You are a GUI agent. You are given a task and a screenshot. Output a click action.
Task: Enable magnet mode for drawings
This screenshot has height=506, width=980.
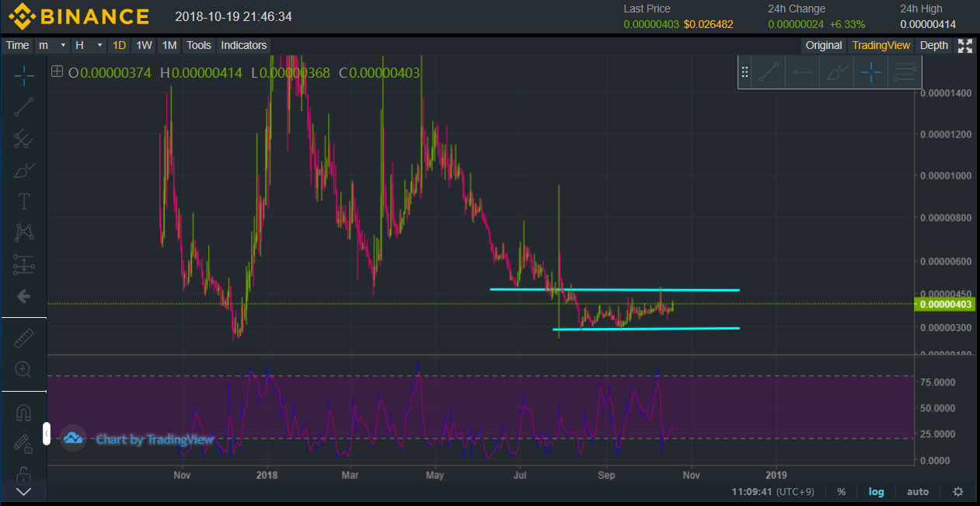click(x=24, y=413)
